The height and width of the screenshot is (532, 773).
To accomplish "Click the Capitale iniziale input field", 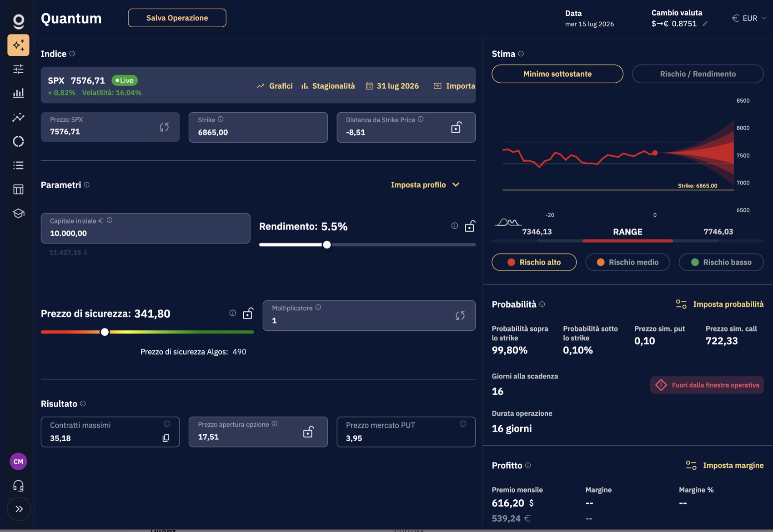I will click(x=146, y=228).
